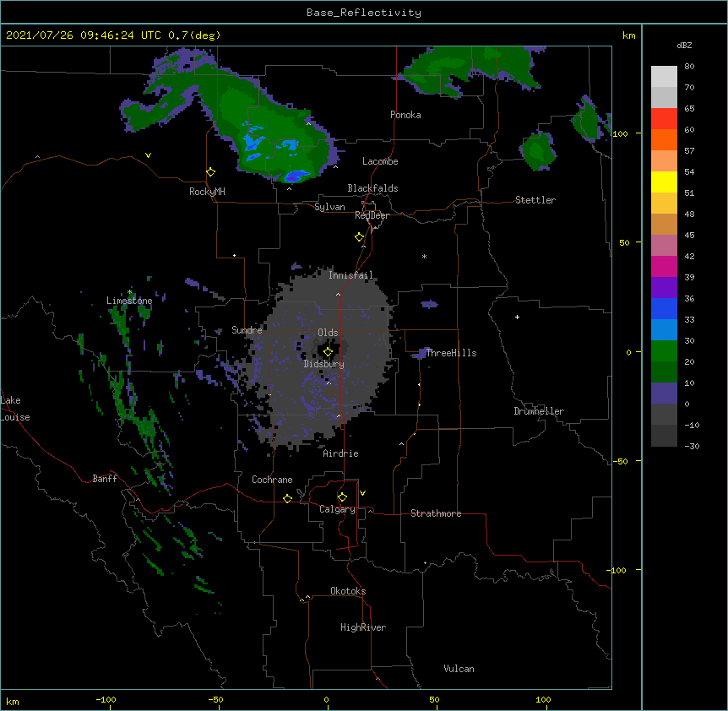The height and width of the screenshot is (711, 728).
Task: Click the Sundre town label
Action: [247, 330]
